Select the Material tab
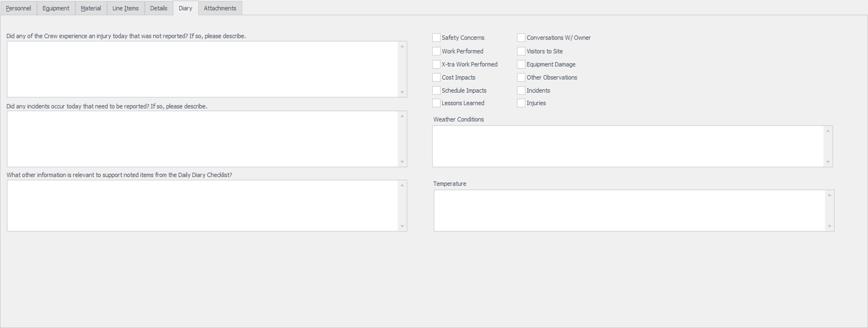Image resolution: width=868 pixels, height=328 pixels. (91, 8)
